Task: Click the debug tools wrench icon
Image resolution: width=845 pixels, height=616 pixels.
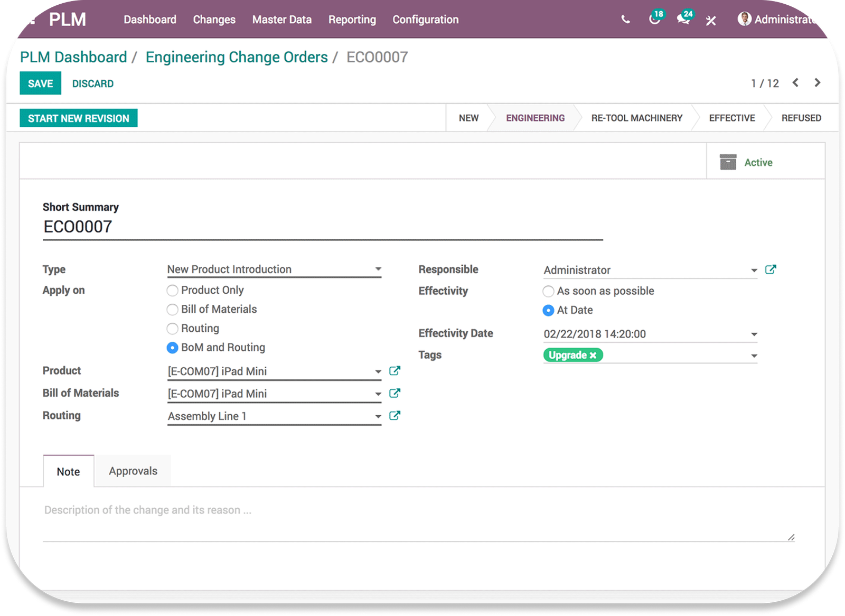Action: [711, 21]
